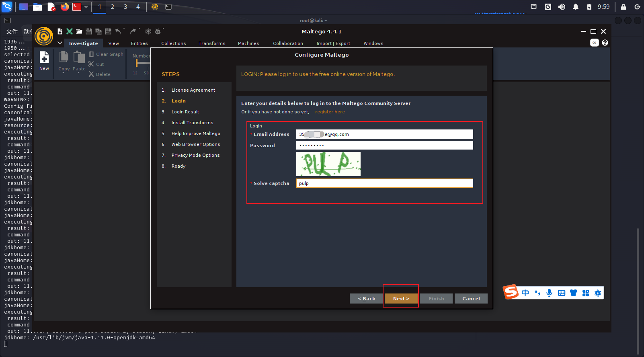This screenshot has width=644, height=357.
Task: Switch to the Investigate tab
Action: [x=83, y=43]
